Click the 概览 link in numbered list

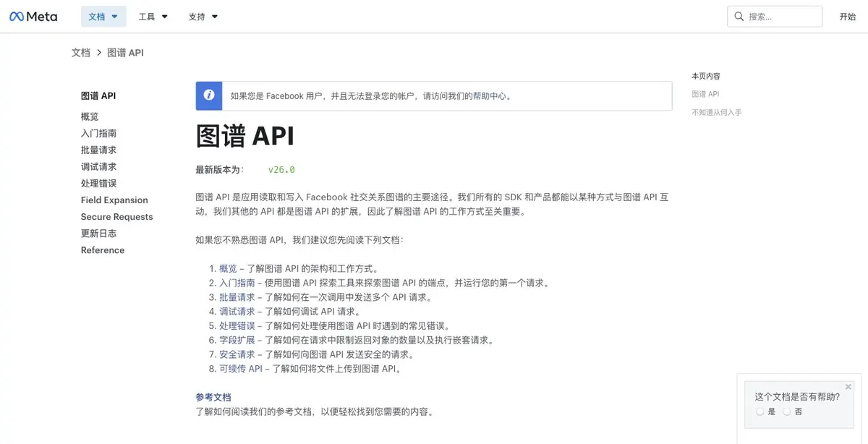click(x=228, y=268)
